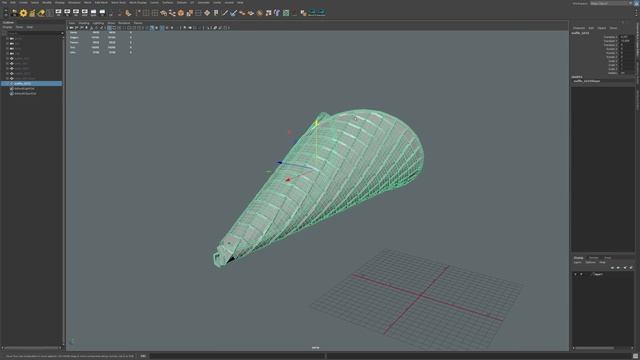The height and width of the screenshot is (360, 640).
Task: Open the Channels menu in Channel Box
Action: (579, 28)
